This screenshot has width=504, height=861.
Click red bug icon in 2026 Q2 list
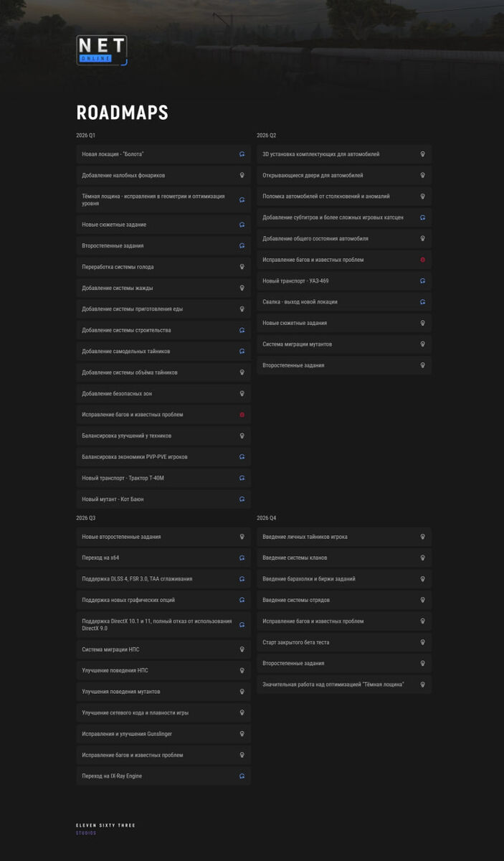tap(423, 260)
